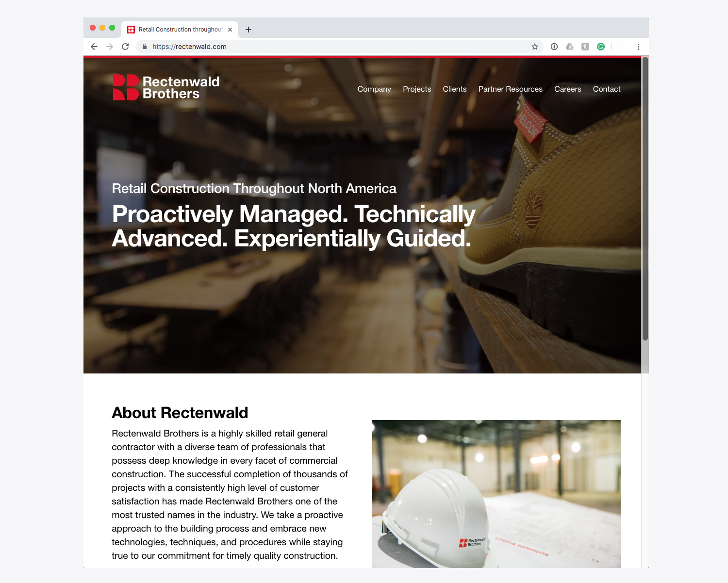The image size is (728, 583).
Task: Open the Contact nav link
Action: tap(607, 89)
